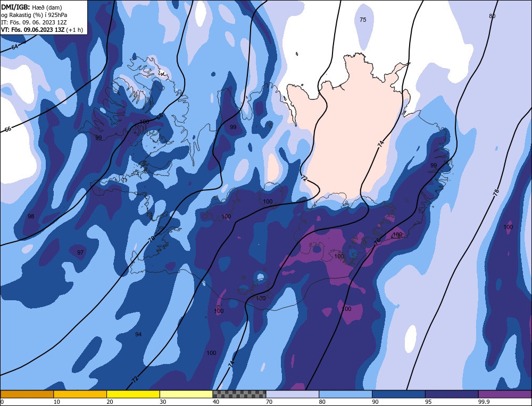Click the '78' contour line label
532x406 pixels.
coord(496,193)
